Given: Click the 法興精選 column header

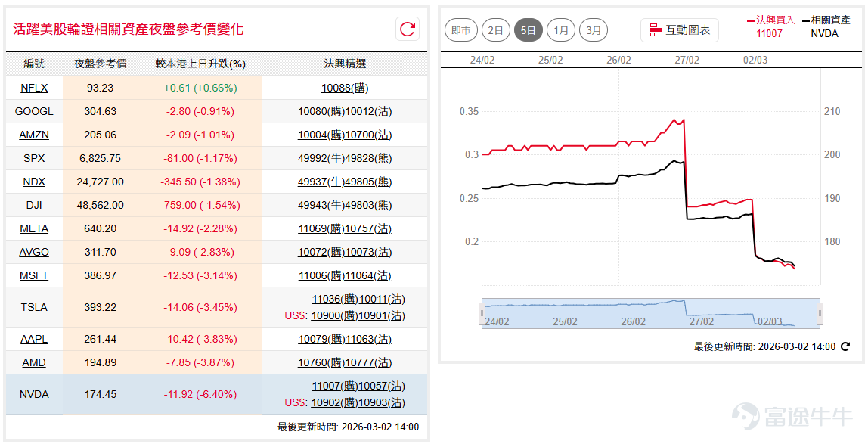Looking at the screenshot, I should click(x=344, y=64).
